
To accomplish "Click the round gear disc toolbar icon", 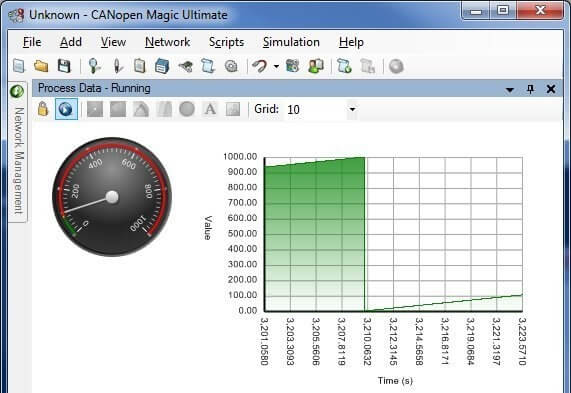I will (231, 66).
